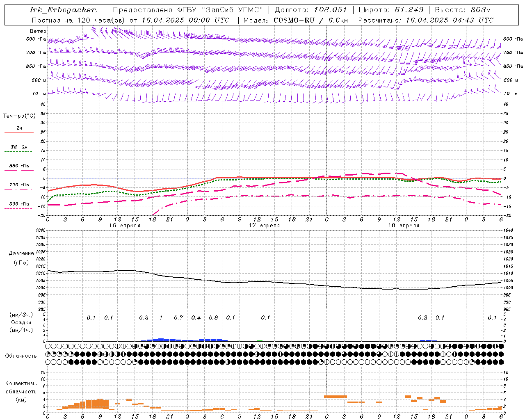Select the 3-hour precipitation value 0.7
This screenshot has height=420, width=525.
[178, 318]
